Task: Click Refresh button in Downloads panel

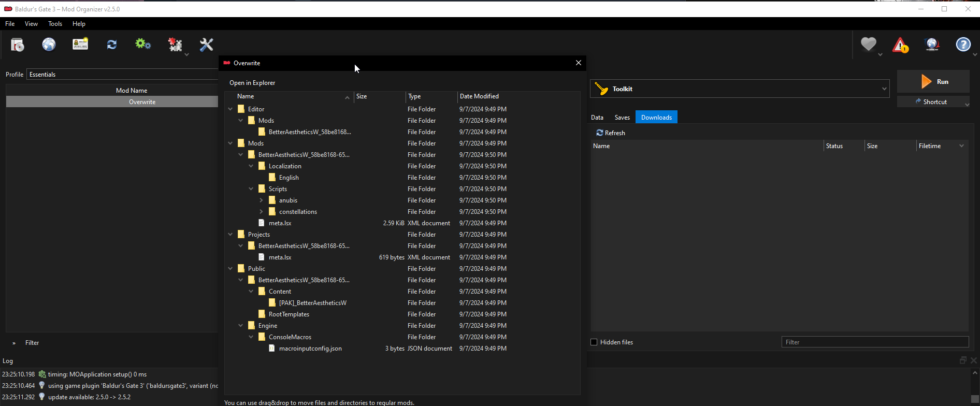Action: [611, 133]
